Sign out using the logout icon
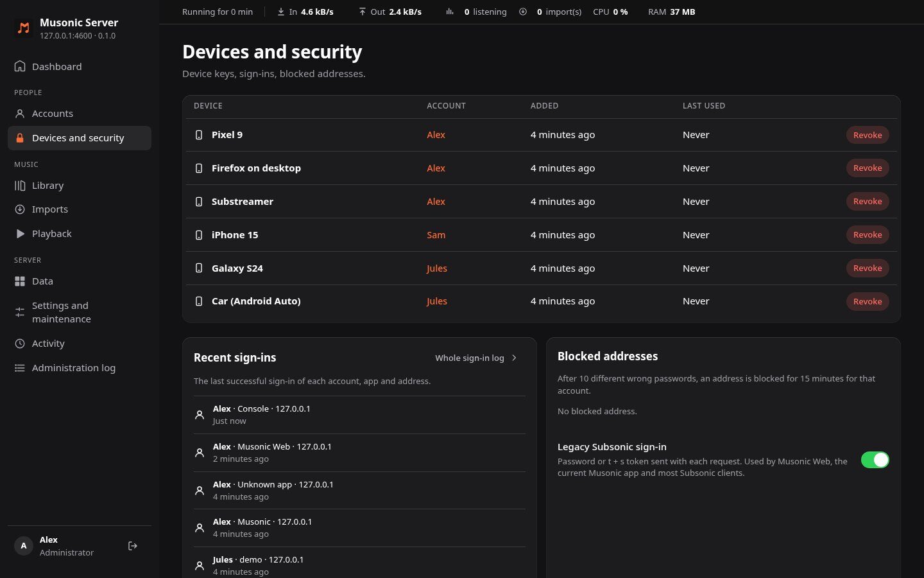Screen dimensions: 924x578 [133, 546]
